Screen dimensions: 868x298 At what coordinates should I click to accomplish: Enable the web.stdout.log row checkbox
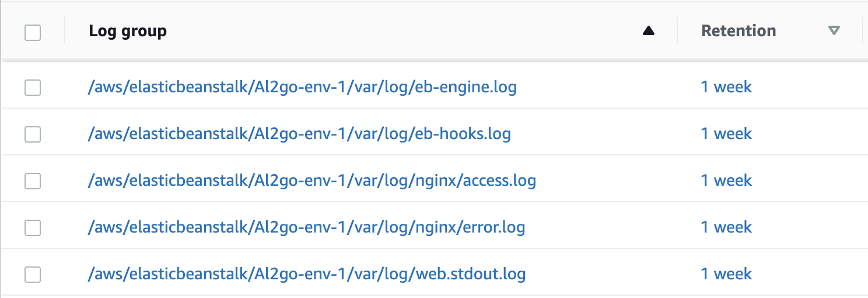(x=33, y=275)
